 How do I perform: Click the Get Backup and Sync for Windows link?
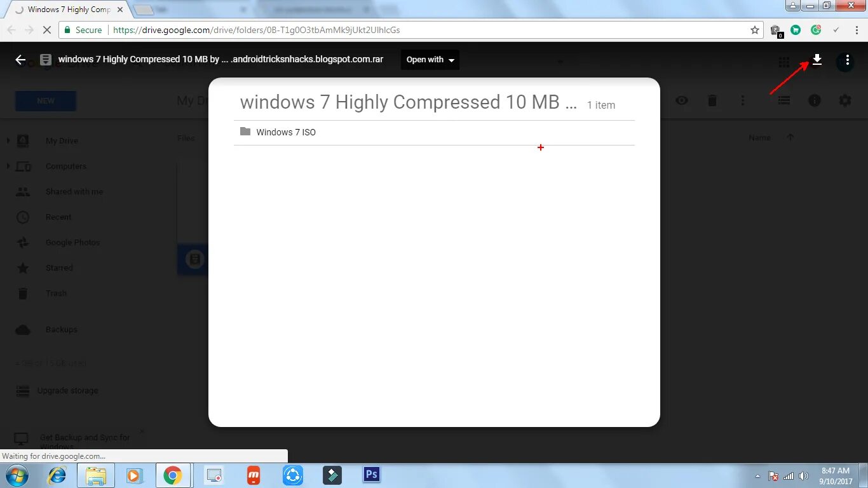point(85,441)
